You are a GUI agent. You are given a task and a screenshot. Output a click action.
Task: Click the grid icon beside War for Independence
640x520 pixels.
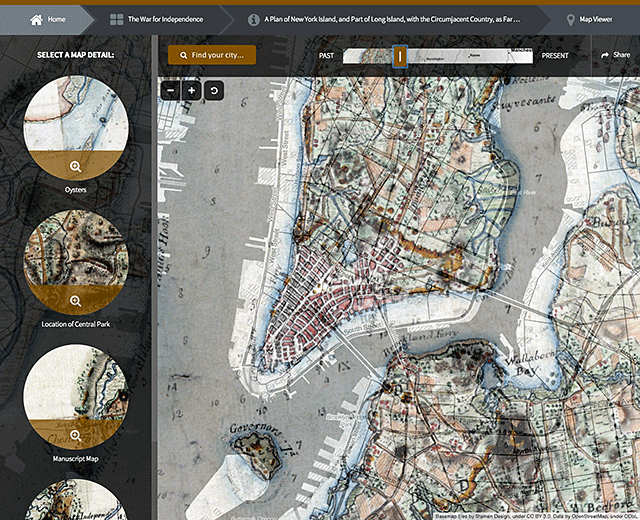117,19
